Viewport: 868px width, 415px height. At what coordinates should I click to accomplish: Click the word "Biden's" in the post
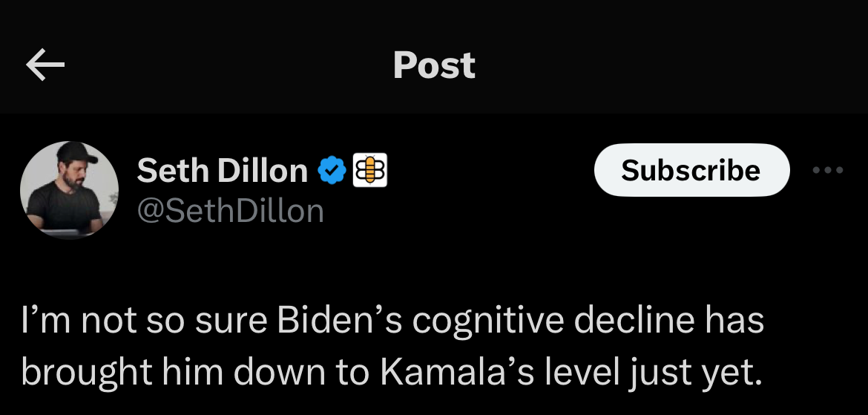click(339, 321)
